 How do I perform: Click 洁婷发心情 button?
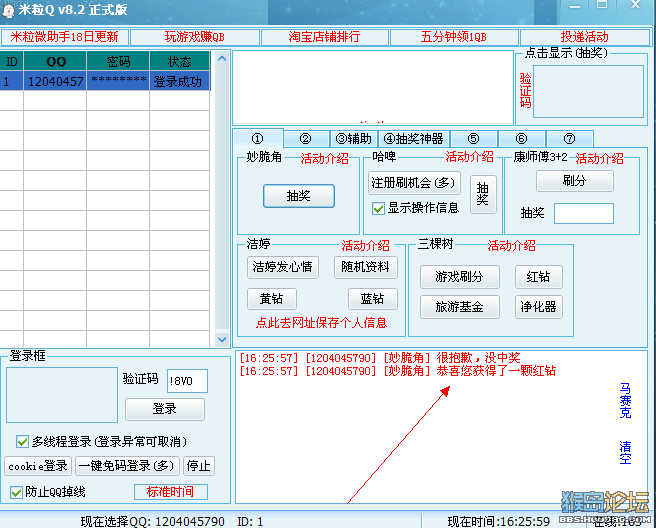pos(283,267)
